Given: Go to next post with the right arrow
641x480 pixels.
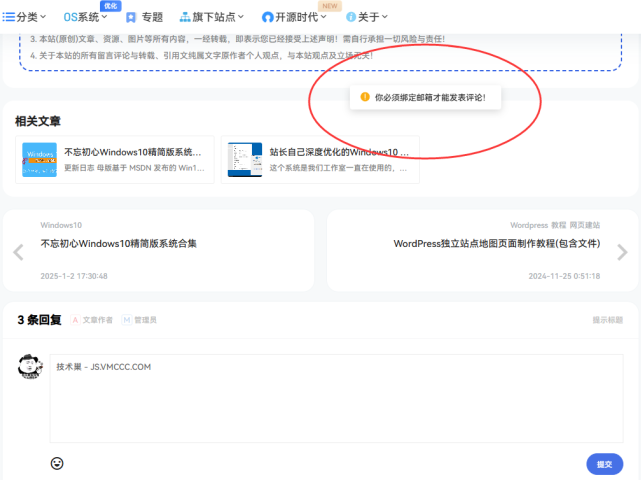Looking at the screenshot, I should (622, 252).
